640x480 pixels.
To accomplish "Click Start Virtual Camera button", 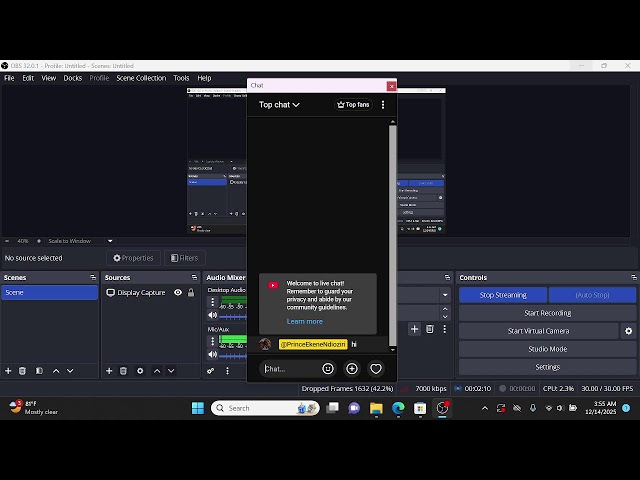I will pyautogui.click(x=538, y=331).
